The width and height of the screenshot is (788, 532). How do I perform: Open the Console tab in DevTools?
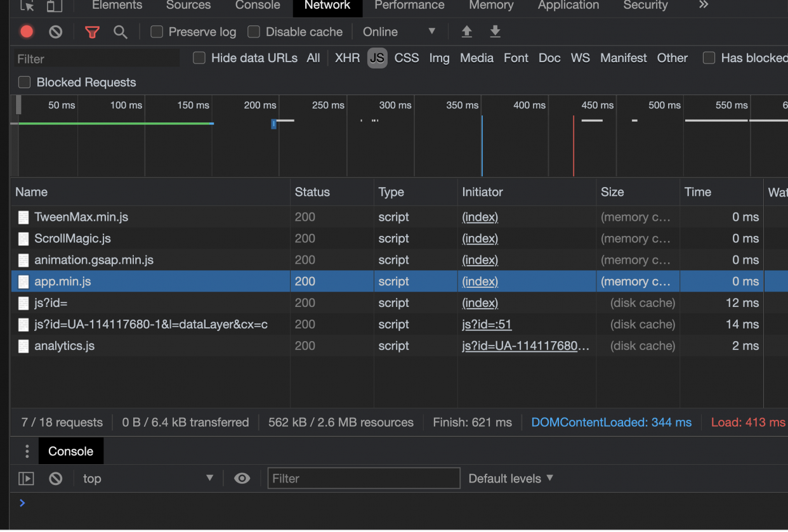[258, 6]
